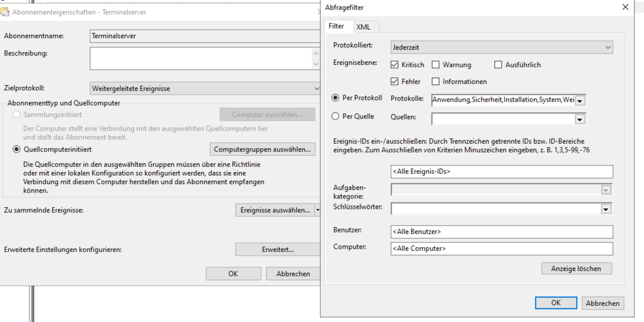Open Computergruppen auswählen dialog

264,149
